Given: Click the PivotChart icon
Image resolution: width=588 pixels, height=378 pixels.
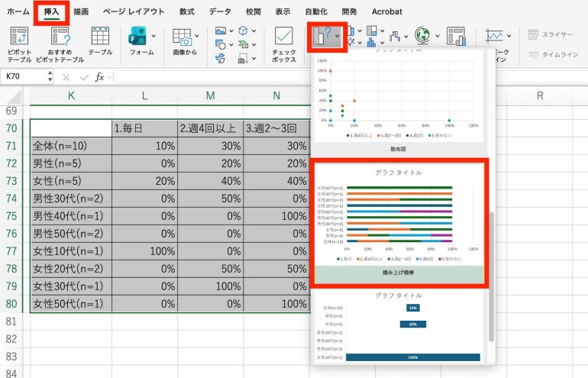Looking at the screenshot, I should coord(458,36).
